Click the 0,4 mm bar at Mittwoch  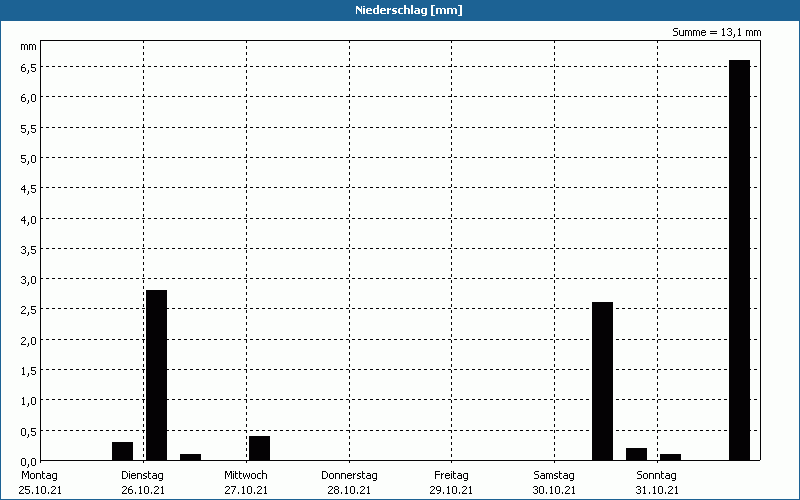259,448
